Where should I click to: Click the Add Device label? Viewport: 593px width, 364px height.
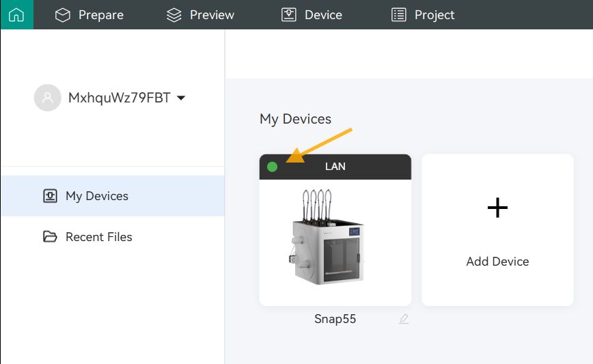(497, 262)
